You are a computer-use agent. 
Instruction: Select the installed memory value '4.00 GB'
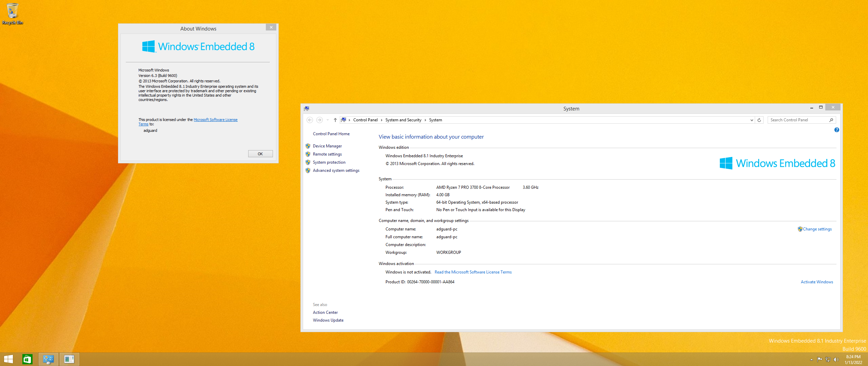(443, 195)
